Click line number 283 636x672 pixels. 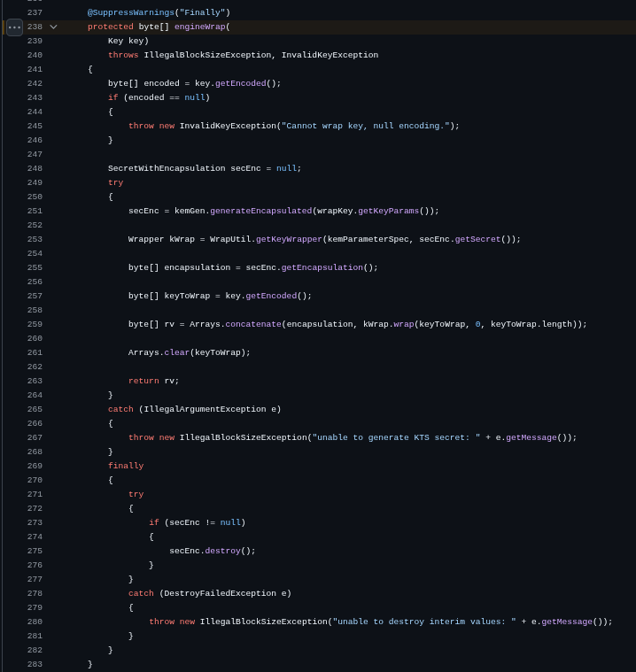tap(35, 664)
